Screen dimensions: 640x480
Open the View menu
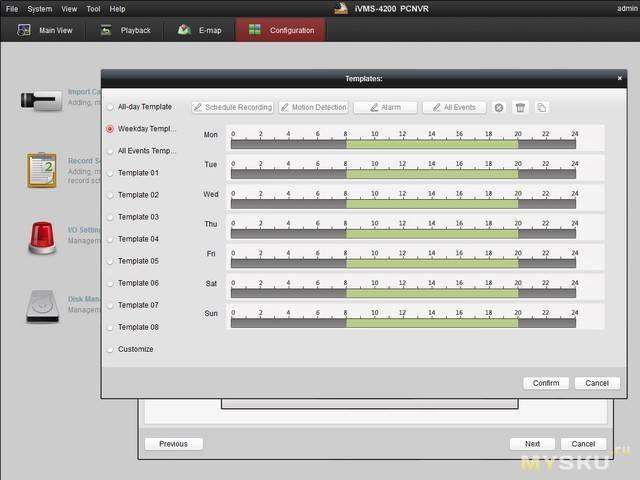(x=69, y=9)
